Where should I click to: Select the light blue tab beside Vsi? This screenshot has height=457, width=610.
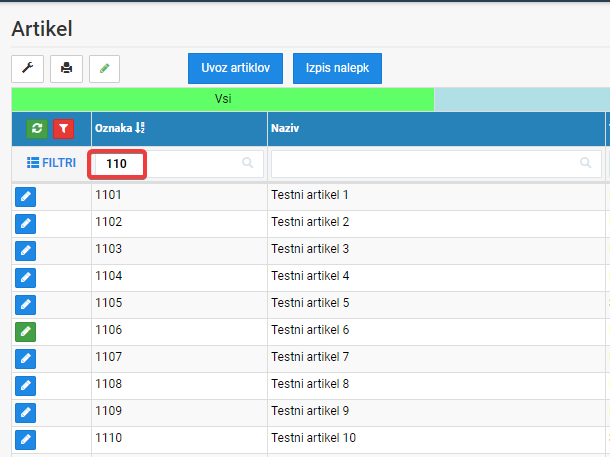click(522, 99)
